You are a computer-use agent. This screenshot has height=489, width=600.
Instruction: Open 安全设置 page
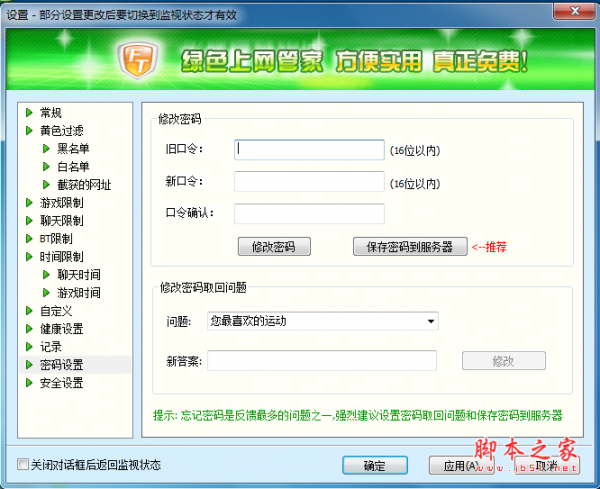tap(62, 383)
